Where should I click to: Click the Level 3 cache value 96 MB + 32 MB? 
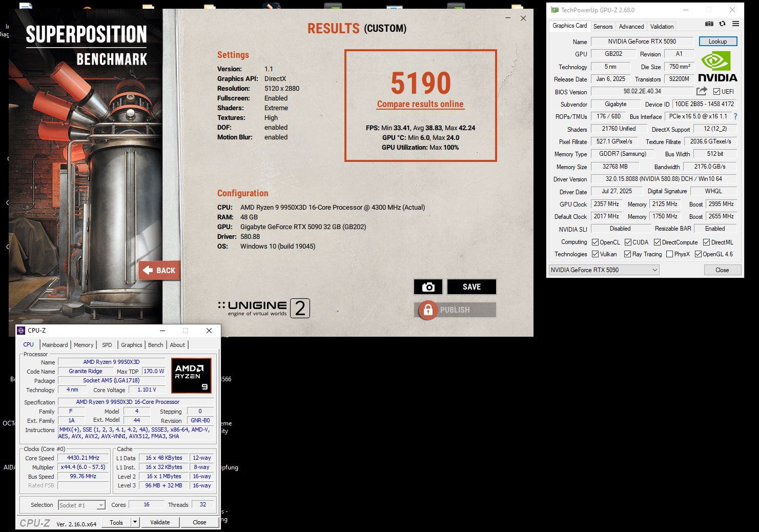coord(164,485)
